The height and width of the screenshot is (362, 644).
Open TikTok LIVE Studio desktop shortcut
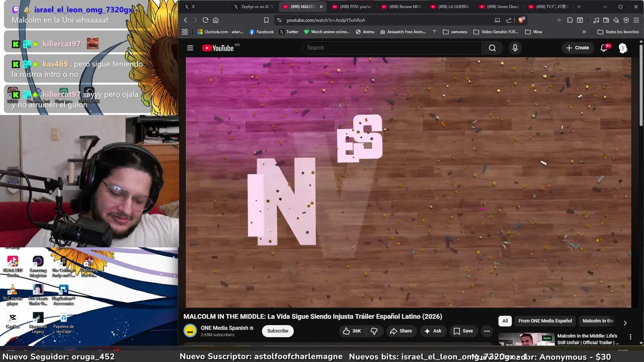tap(13, 266)
